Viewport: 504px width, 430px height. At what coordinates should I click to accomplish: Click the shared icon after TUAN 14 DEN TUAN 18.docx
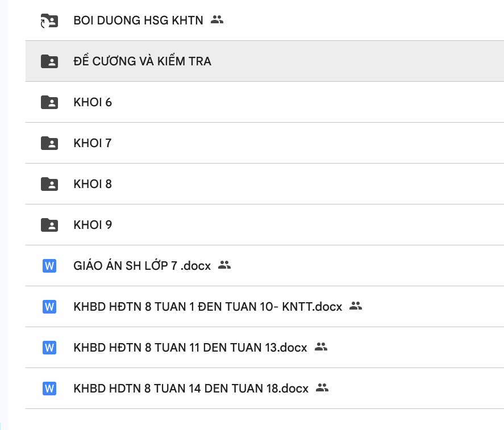click(322, 387)
